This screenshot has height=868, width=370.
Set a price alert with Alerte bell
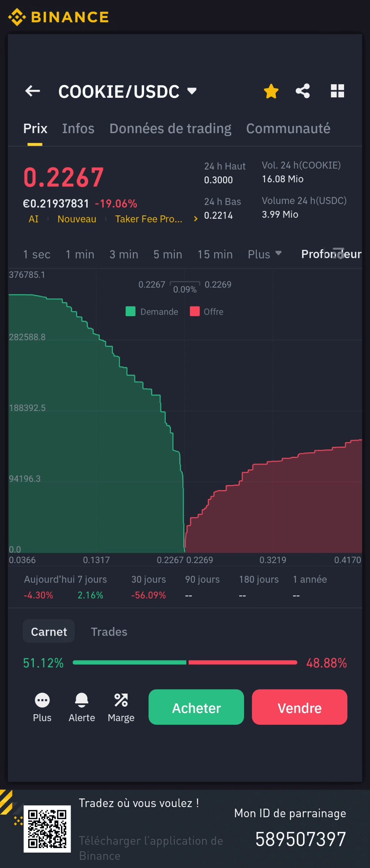pyautogui.click(x=82, y=707)
